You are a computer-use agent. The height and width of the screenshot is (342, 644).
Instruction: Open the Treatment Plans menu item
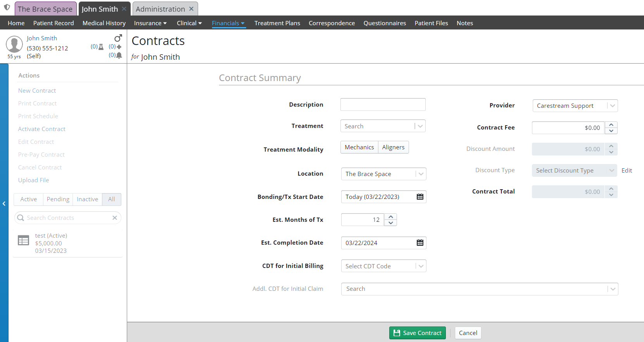pos(277,23)
